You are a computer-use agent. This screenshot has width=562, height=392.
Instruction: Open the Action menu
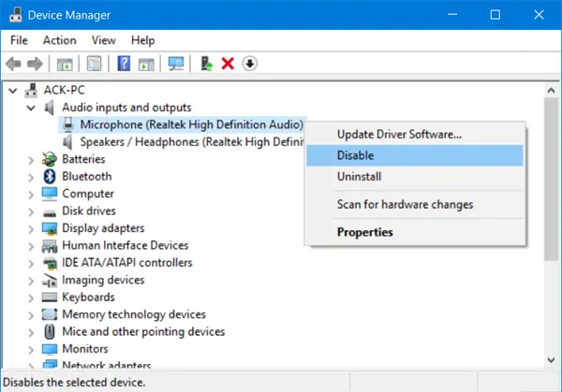click(59, 40)
